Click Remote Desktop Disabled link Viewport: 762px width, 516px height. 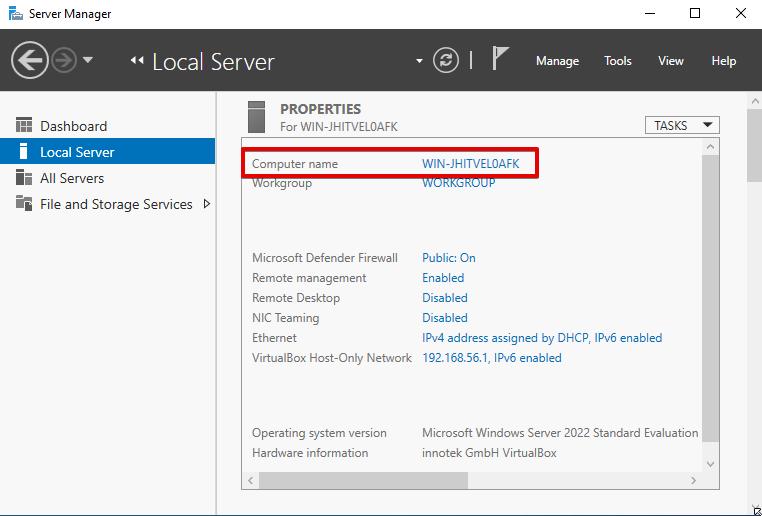[x=444, y=298]
